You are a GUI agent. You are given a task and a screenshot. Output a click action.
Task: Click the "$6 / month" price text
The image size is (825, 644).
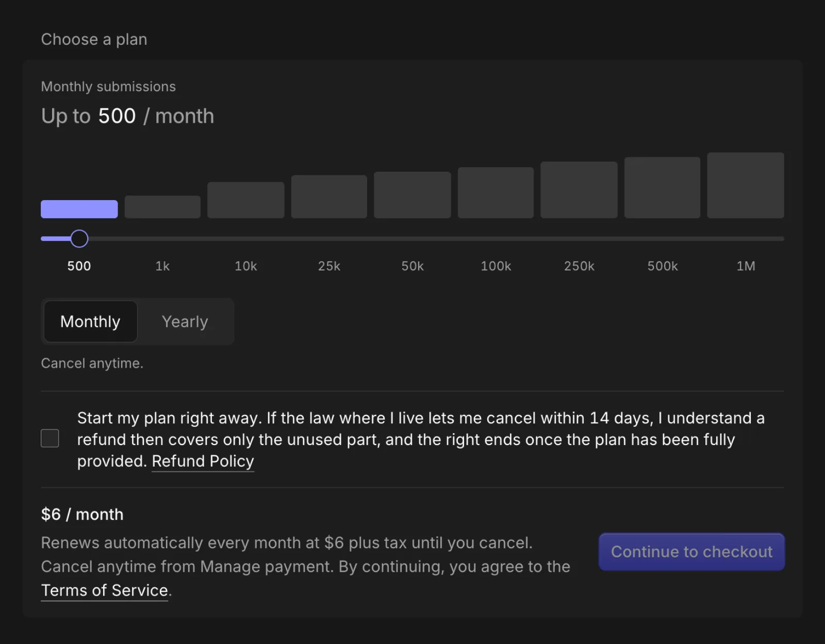[x=82, y=515]
